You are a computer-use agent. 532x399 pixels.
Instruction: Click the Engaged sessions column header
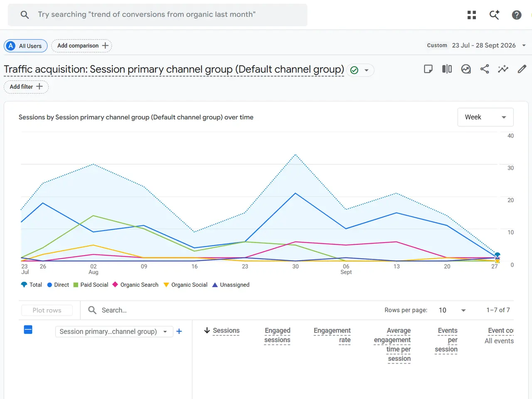[278, 335]
